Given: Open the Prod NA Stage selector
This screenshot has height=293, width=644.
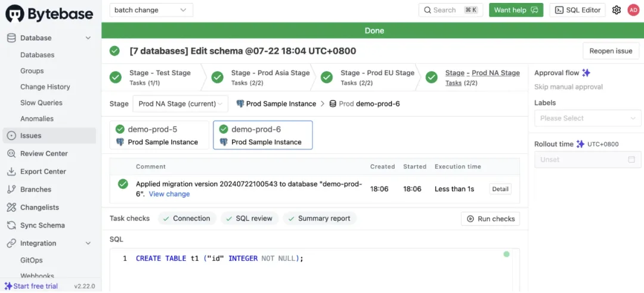Looking at the screenshot, I should coord(180,104).
